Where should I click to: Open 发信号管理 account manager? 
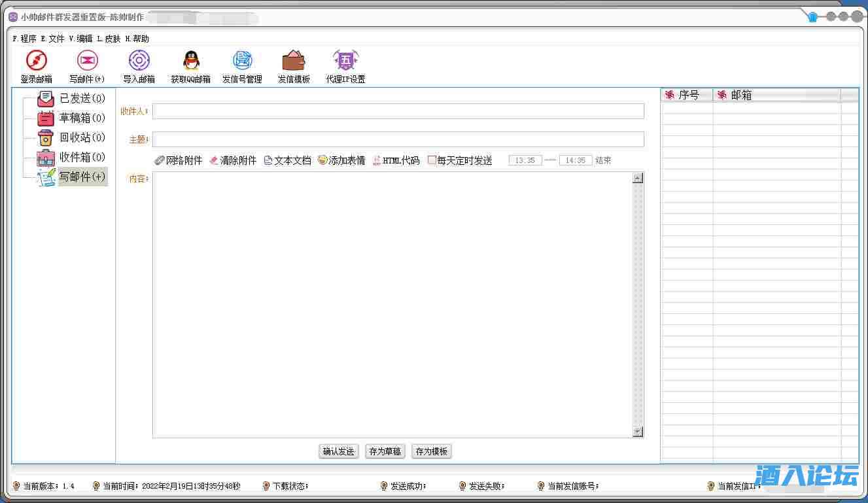pos(241,65)
